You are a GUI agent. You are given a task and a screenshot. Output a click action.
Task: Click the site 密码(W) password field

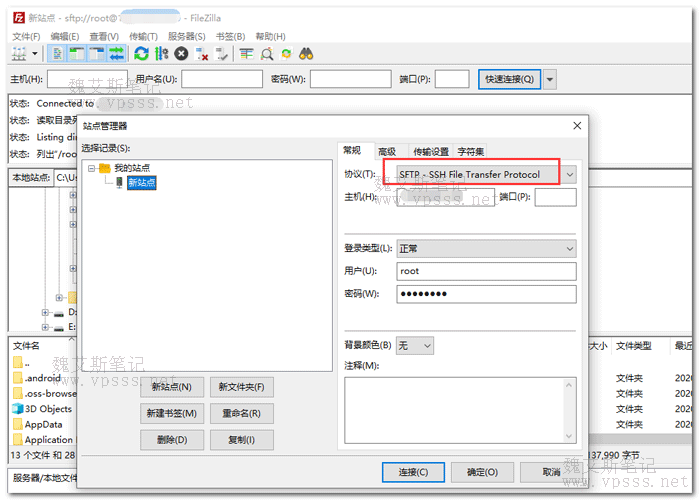tap(486, 294)
